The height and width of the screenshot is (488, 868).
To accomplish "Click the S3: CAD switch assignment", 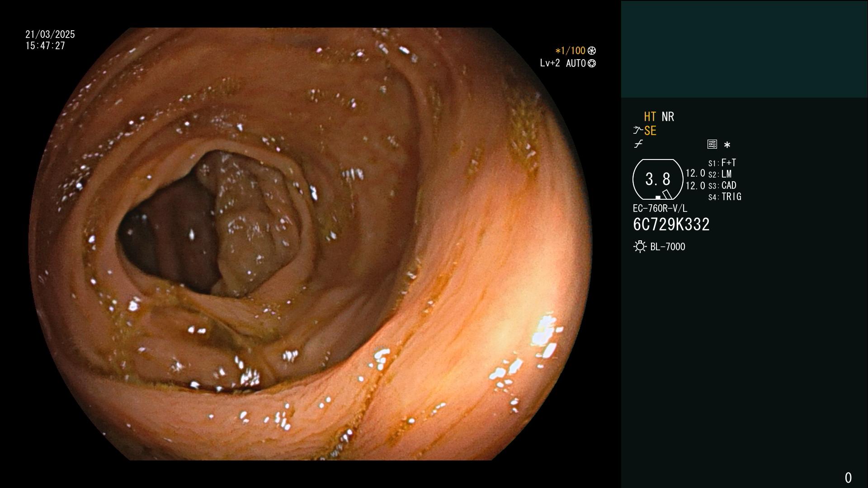I will [x=722, y=186].
